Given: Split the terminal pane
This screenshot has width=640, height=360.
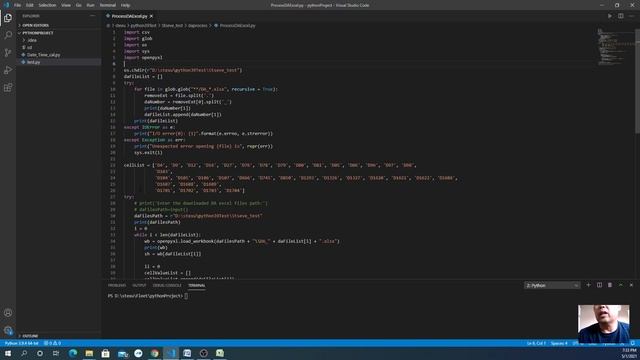Looking at the screenshot, I should point(599,285).
